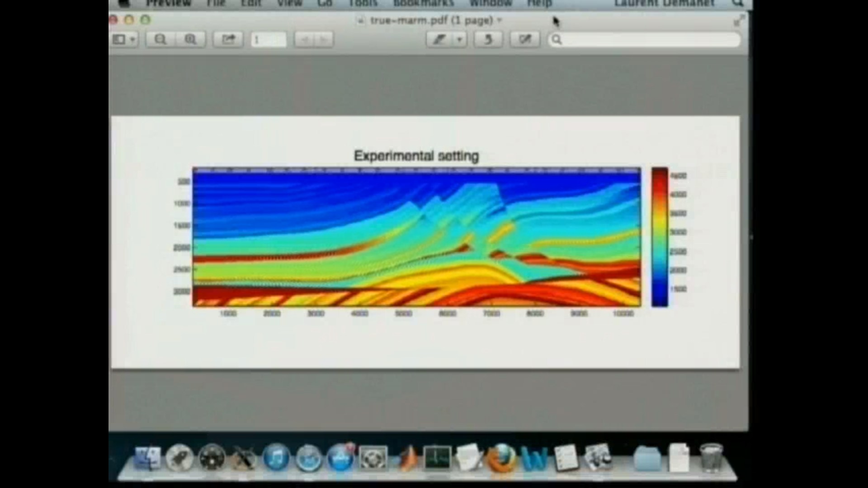This screenshot has width=868, height=488.
Task: Show the markup toolbar icon
Action: pyautogui.click(x=524, y=40)
